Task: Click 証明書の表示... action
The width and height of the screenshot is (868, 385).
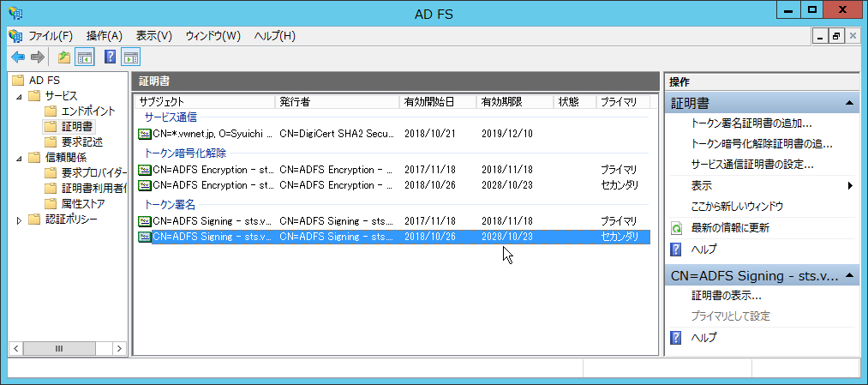Action: point(727,295)
